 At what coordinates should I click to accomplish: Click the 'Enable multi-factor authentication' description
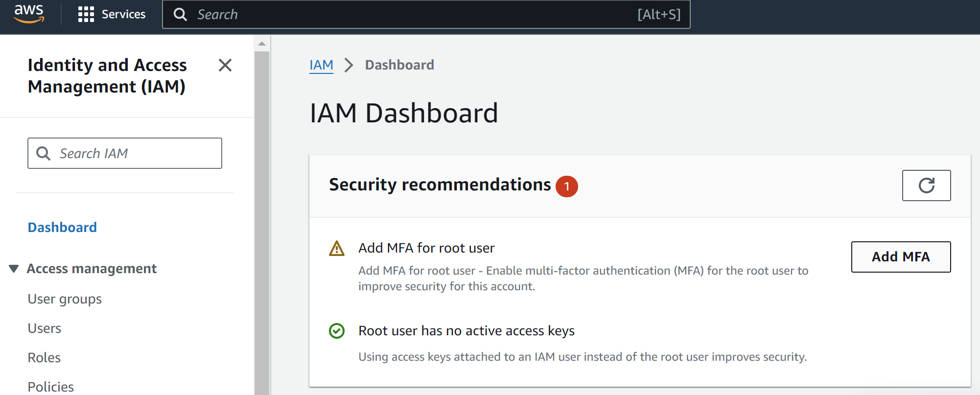coord(583,279)
